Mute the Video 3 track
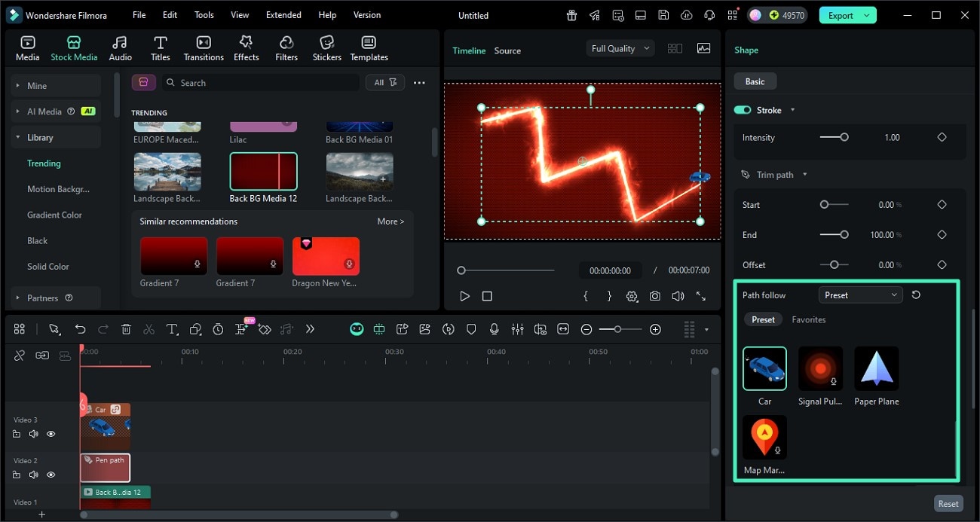The image size is (980, 522). tap(34, 434)
